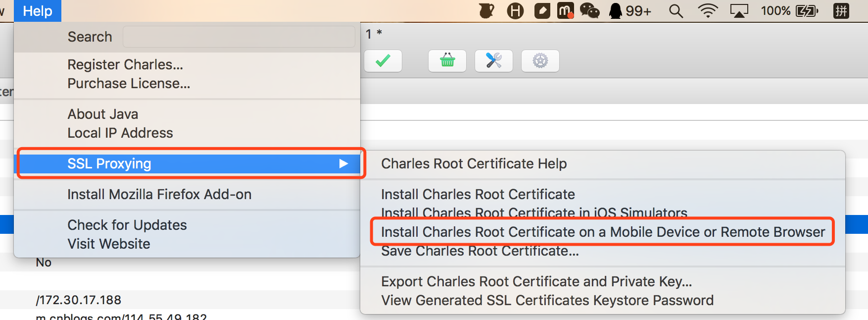Open the Settings gear toolbar button
Screen dimensions: 868x320
[540, 61]
